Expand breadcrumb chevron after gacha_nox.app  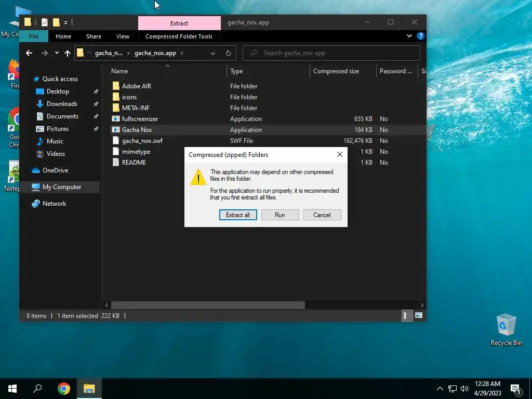(182, 53)
